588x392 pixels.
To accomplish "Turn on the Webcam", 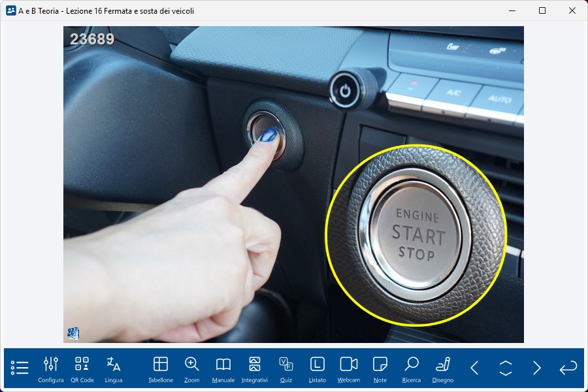I will 349,369.
